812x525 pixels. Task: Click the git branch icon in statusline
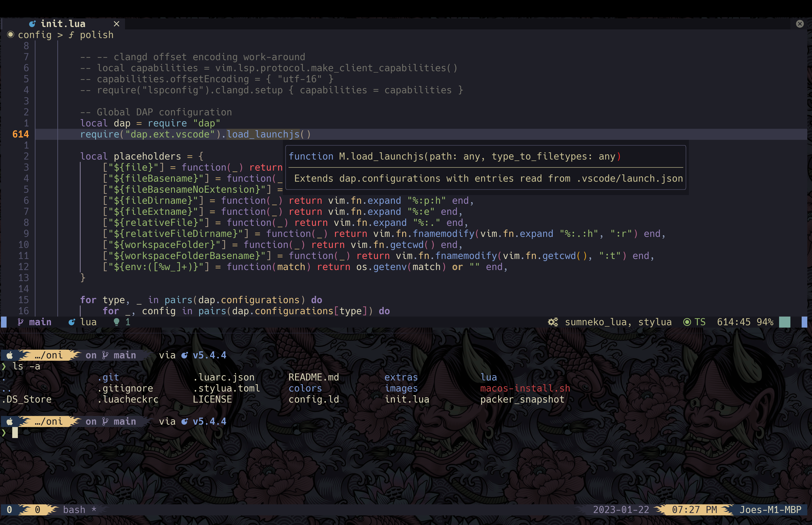click(21, 322)
